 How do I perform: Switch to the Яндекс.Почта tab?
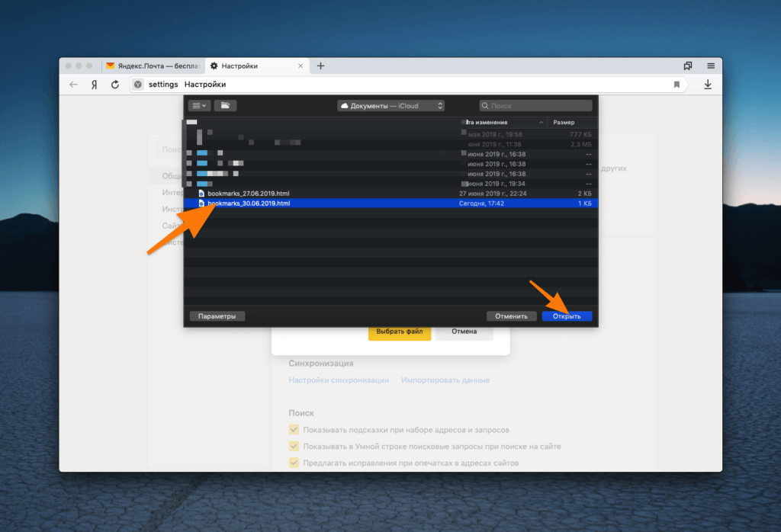pyautogui.click(x=153, y=66)
